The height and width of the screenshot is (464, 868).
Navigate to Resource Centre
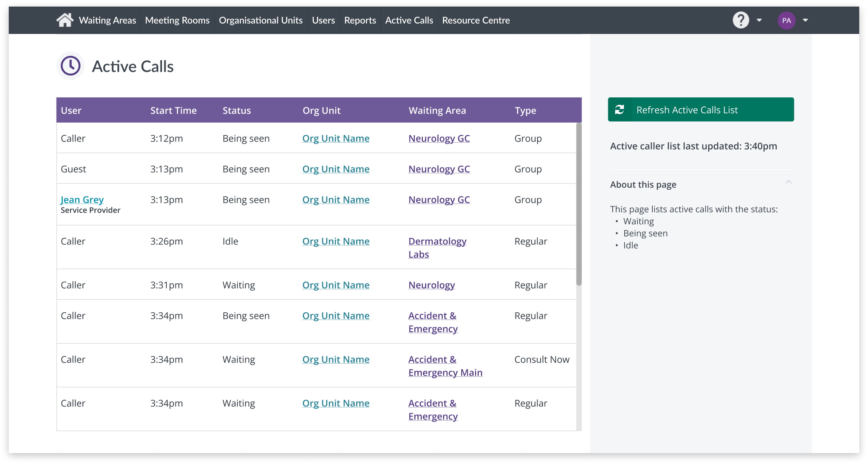click(476, 20)
